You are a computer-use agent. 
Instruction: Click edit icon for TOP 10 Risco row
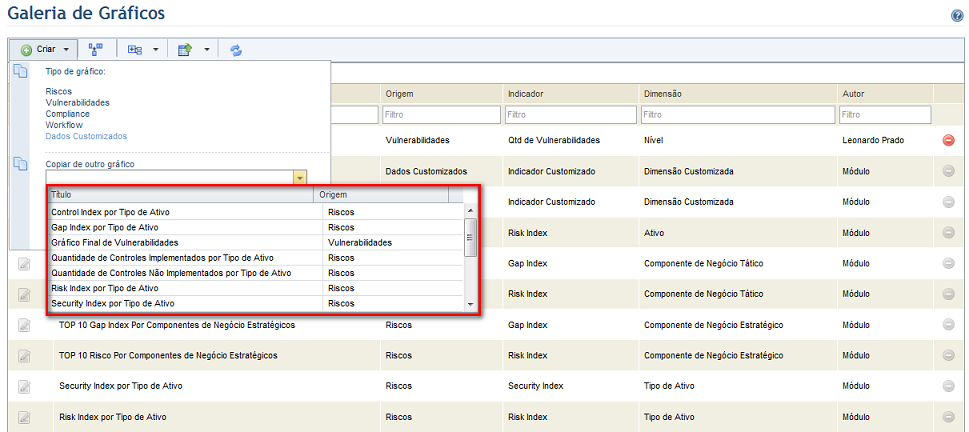click(x=24, y=356)
